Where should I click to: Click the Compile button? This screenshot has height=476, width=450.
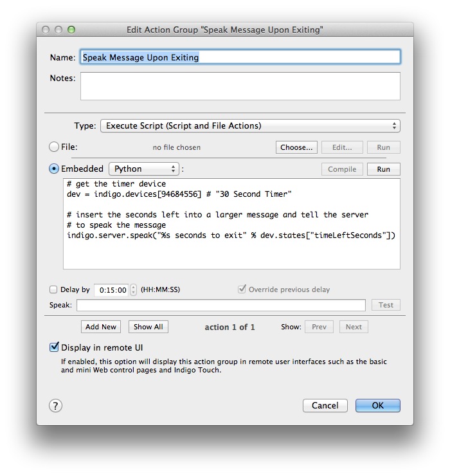pos(342,169)
